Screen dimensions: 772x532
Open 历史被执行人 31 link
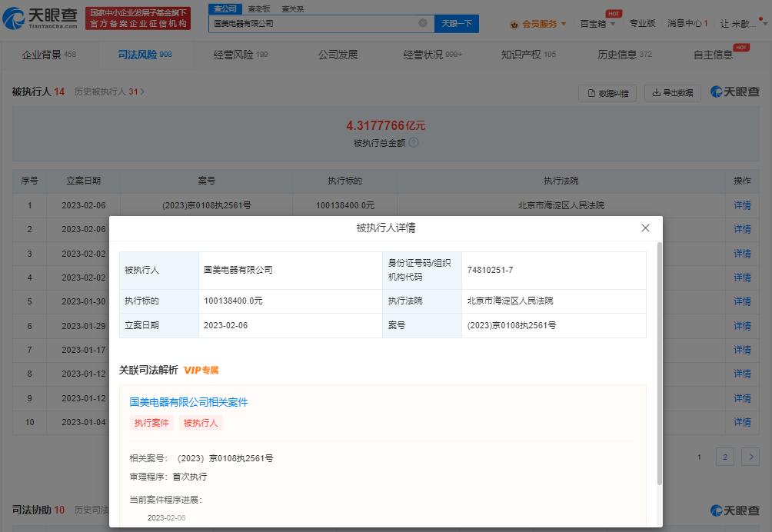coord(109,91)
